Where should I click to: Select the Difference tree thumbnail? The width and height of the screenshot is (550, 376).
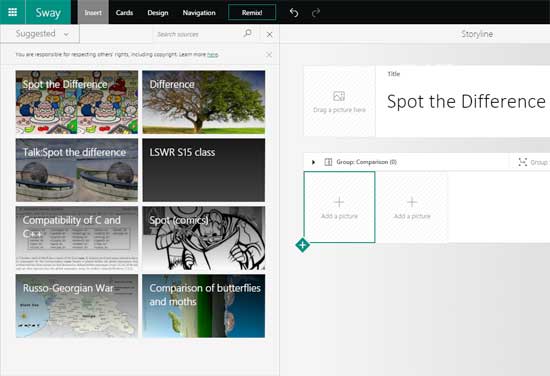point(203,102)
